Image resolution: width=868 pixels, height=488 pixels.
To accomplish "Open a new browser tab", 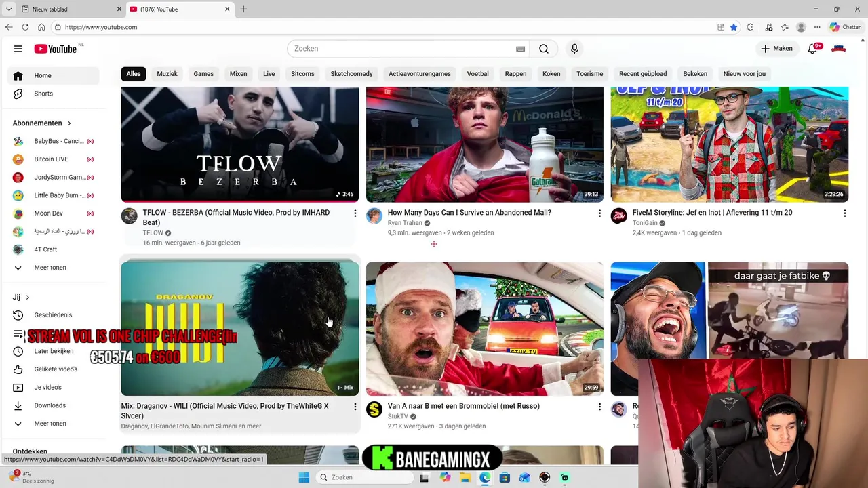I will 243,9.
